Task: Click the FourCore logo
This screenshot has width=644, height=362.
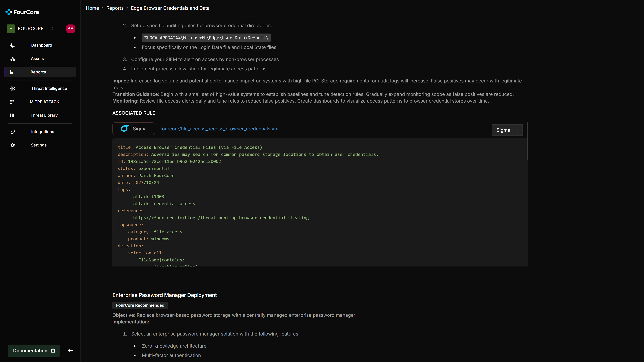Action: point(22,12)
